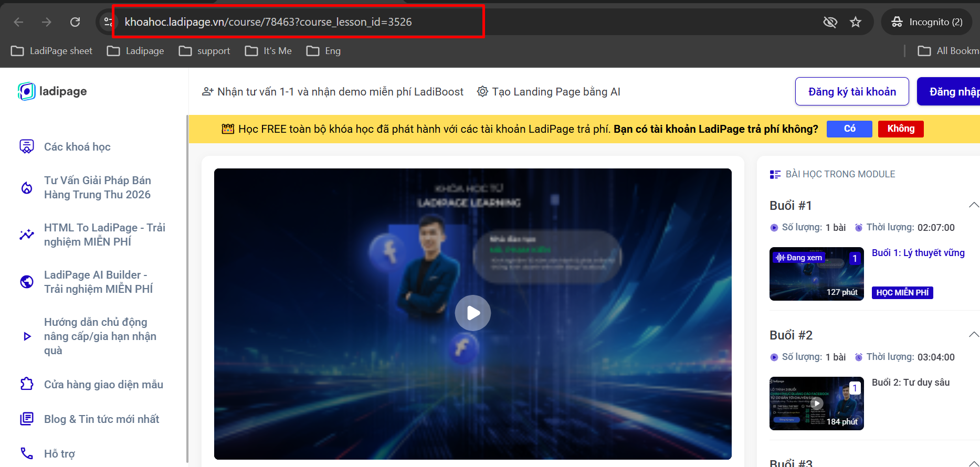Image resolution: width=980 pixels, height=467 pixels.
Task: Open the support bookmark folder
Action: coord(204,51)
